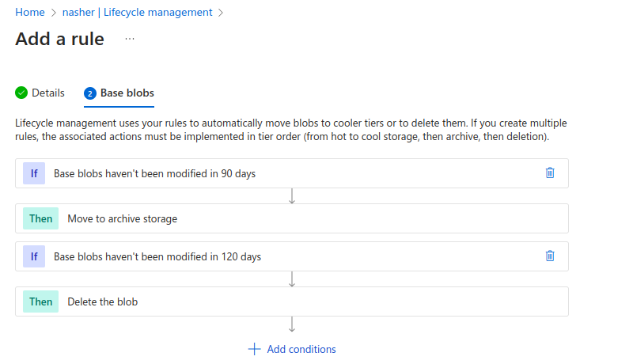The width and height of the screenshot is (633, 364).
Task: Click the Then badge on archive storage row
Action: pyautogui.click(x=40, y=218)
